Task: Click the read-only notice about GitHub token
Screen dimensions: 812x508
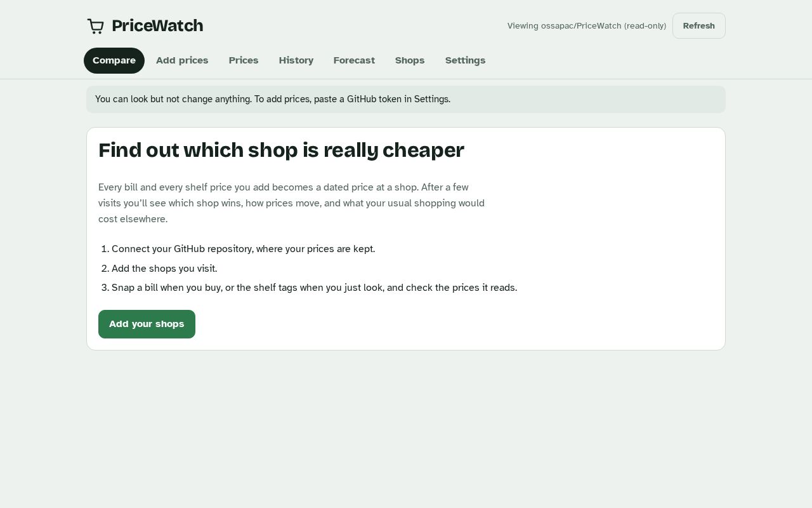Action: pos(406,99)
